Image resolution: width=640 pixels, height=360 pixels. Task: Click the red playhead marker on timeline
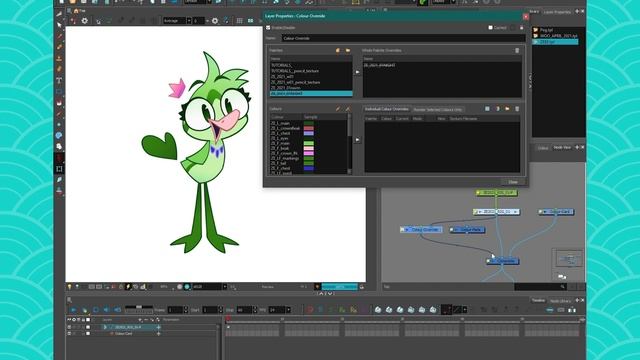point(228,319)
